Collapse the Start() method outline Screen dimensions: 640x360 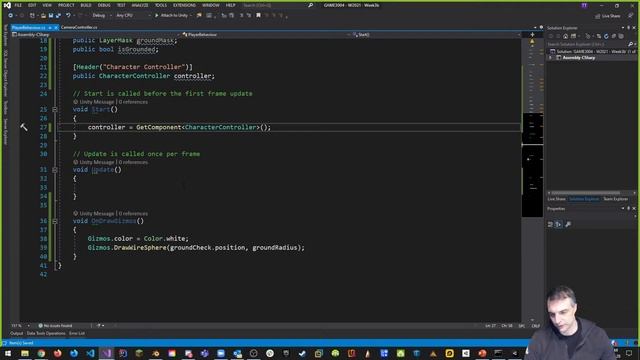pos(55,109)
